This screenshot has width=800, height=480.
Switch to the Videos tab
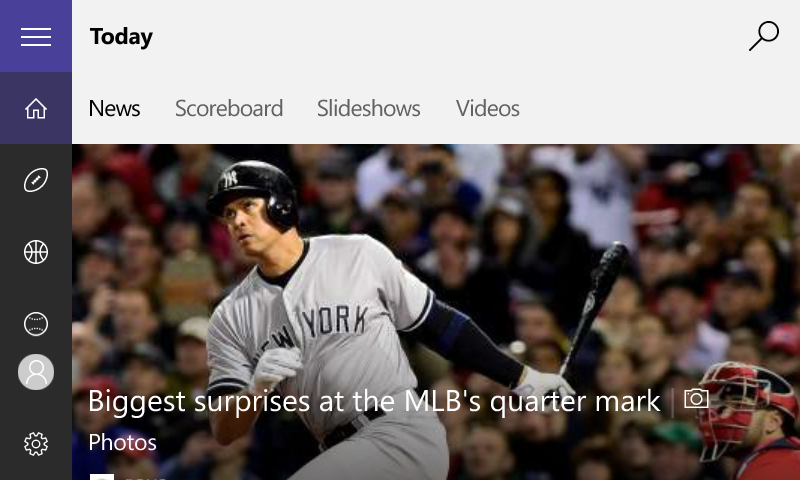[x=488, y=108]
